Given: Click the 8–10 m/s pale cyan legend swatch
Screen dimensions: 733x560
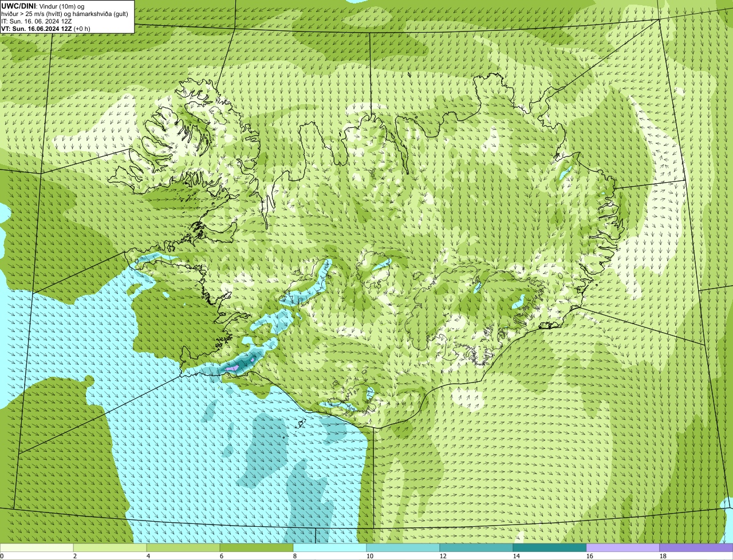Looking at the screenshot, I should point(330,548).
